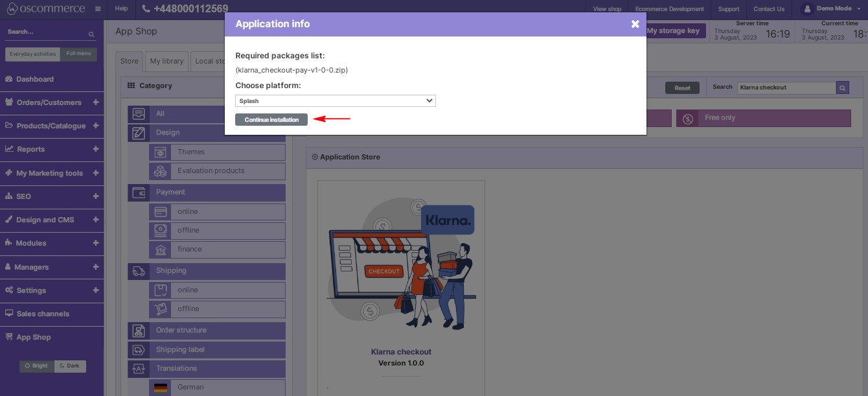Open App Shop in the sidebar
The image size is (868, 396).
52,337
